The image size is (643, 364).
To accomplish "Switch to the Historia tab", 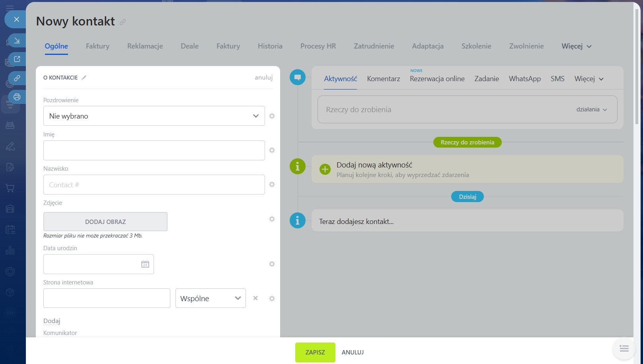I will pos(270,46).
